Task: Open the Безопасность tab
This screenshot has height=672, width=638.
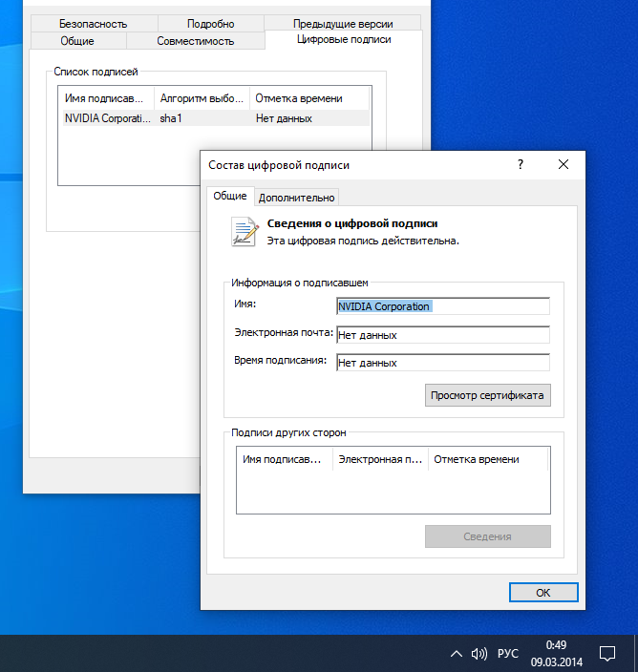Action: click(94, 24)
